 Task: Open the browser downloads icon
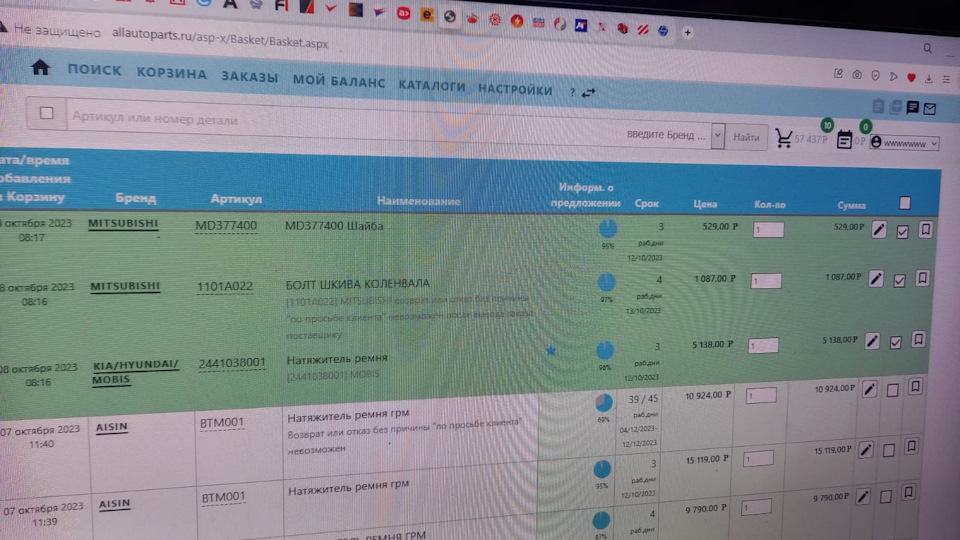pyautogui.click(x=929, y=78)
